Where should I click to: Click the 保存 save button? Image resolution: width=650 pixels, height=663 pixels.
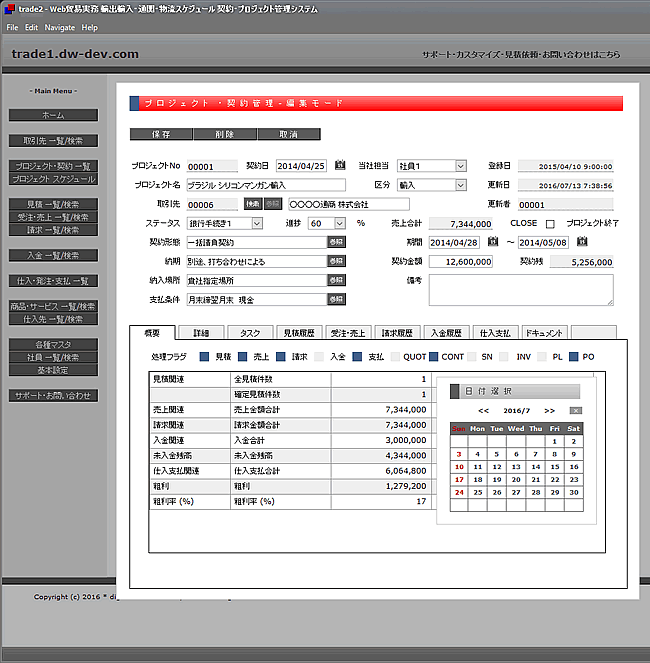coord(161,134)
